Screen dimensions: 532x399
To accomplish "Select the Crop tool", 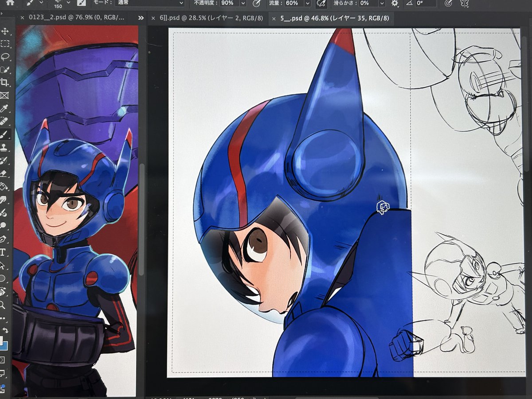I will tap(5, 82).
